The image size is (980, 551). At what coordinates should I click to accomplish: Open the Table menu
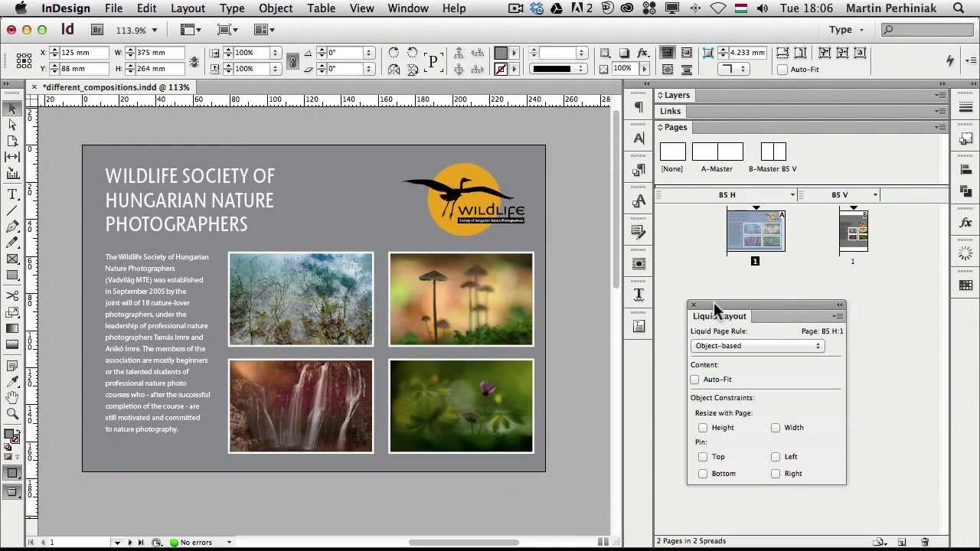click(322, 8)
